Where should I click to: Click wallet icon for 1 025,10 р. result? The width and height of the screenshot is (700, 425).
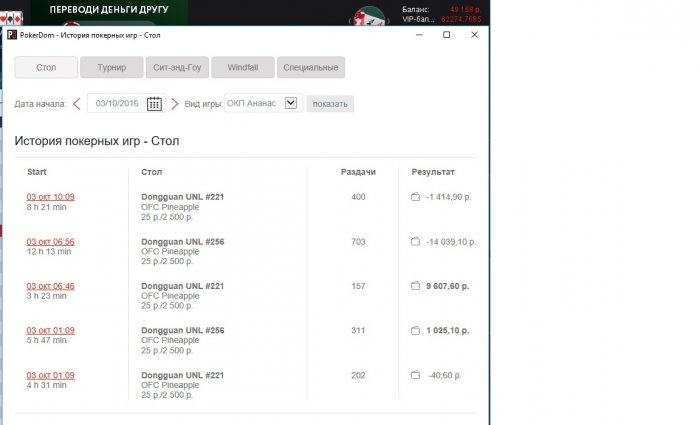pos(415,330)
